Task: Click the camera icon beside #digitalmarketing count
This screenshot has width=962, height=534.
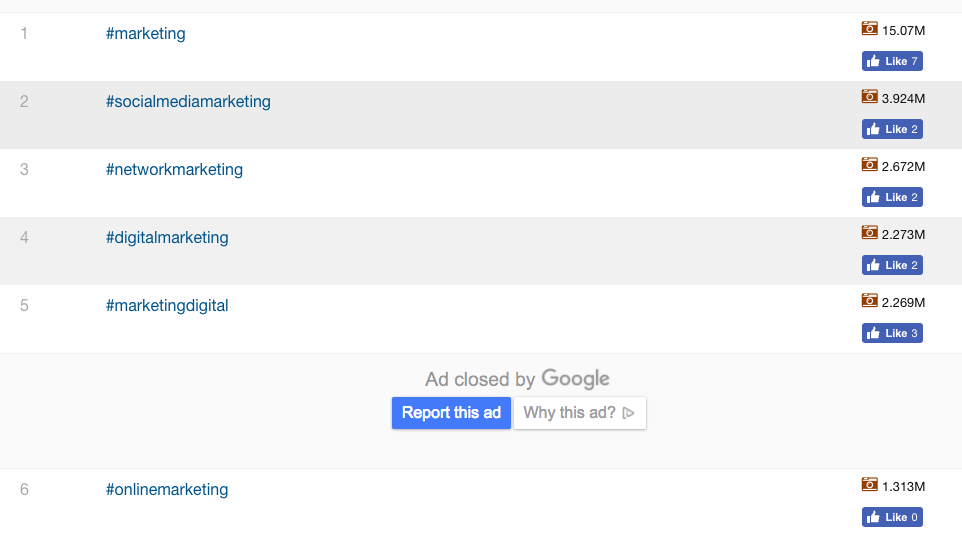Action: click(x=869, y=233)
